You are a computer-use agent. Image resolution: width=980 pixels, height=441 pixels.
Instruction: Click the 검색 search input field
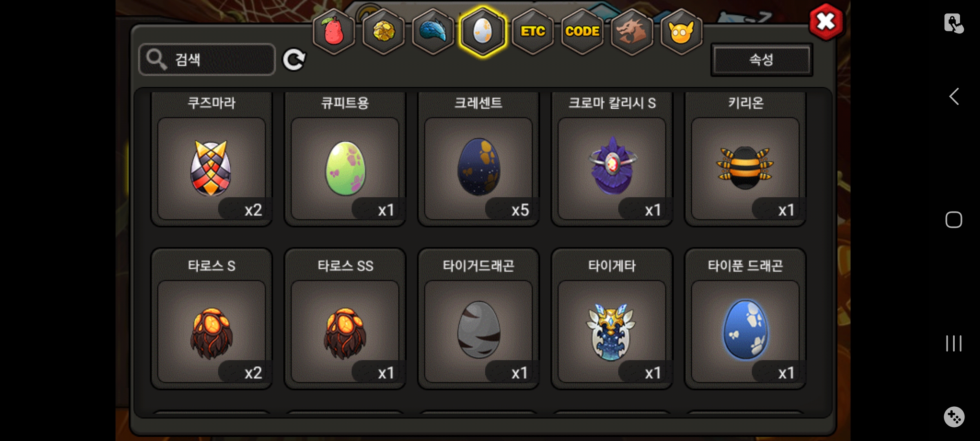[207, 60]
